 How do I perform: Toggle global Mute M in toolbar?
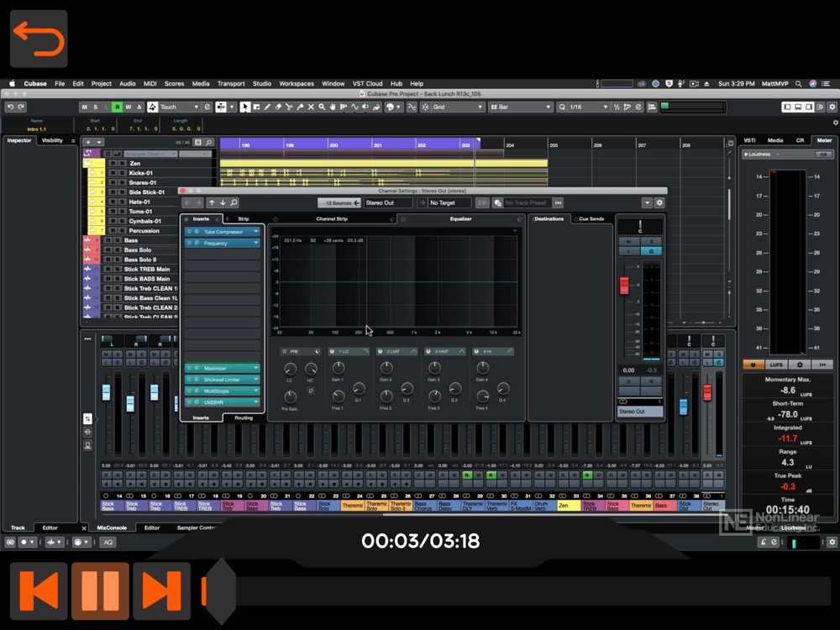pos(84,108)
